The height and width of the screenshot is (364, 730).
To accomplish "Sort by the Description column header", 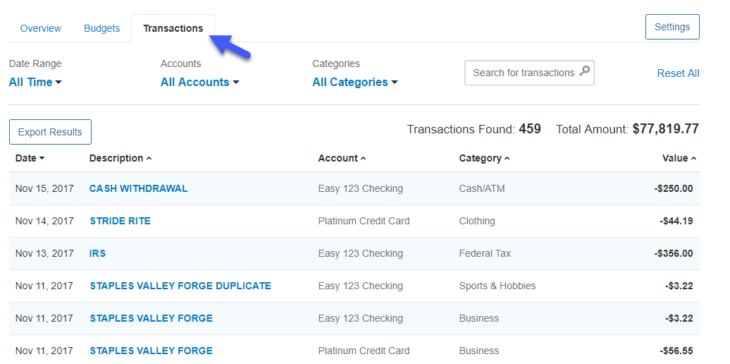I will click(121, 158).
